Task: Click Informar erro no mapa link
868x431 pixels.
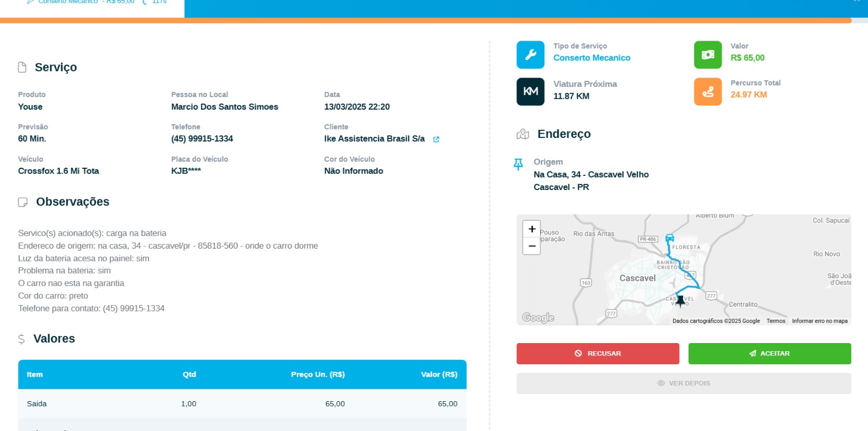Action: click(x=819, y=321)
